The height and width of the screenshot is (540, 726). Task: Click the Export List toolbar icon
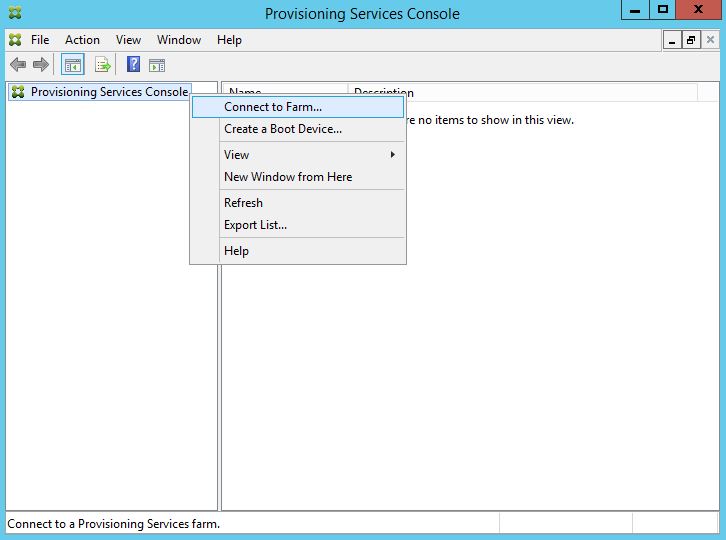click(102, 65)
